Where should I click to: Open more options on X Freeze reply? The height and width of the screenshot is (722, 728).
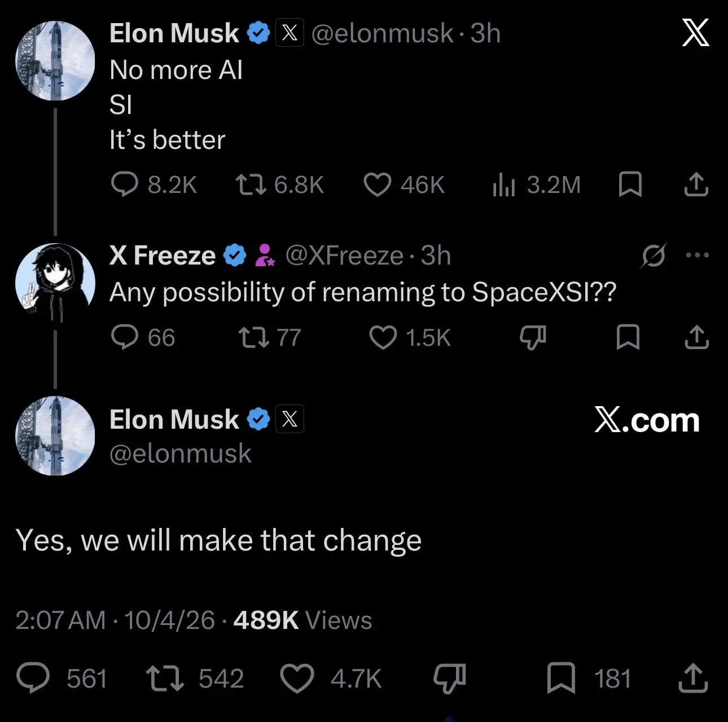[x=697, y=255]
